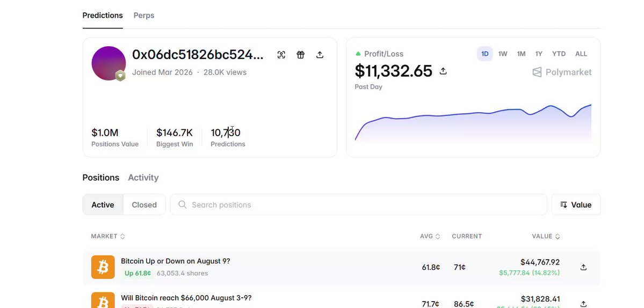The width and height of the screenshot is (644, 308).
Task: Share the $11,332.65 profit figure
Action: point(443,71)
